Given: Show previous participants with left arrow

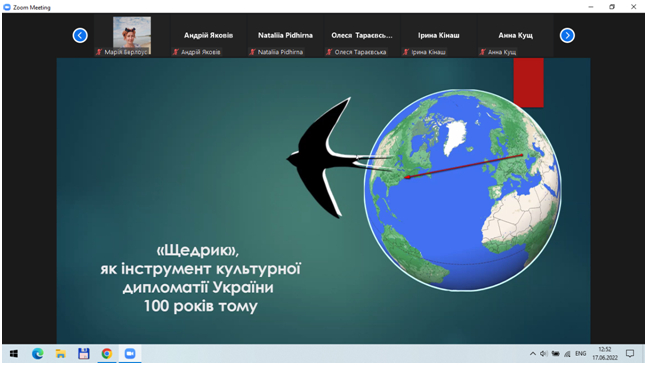Looking at the screenshot, I should 80,35.
